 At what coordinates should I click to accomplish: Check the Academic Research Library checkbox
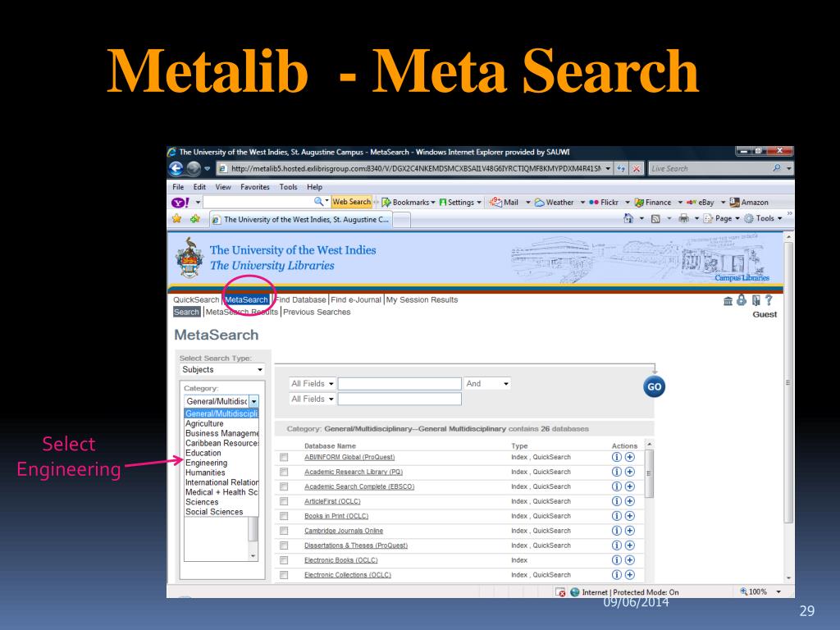tap(284, 472)
